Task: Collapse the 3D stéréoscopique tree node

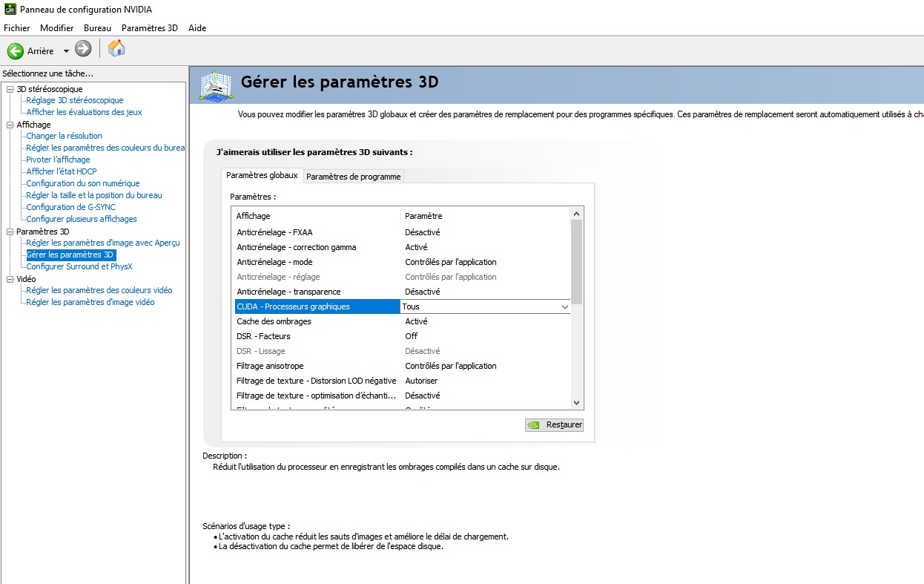Action: (x=10, y=89)
